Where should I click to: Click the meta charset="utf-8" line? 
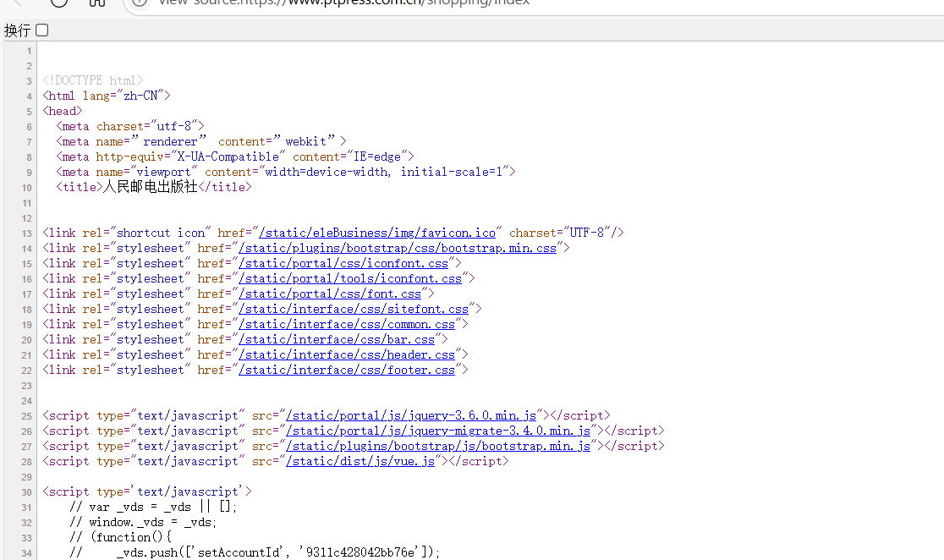pos(130,126)
